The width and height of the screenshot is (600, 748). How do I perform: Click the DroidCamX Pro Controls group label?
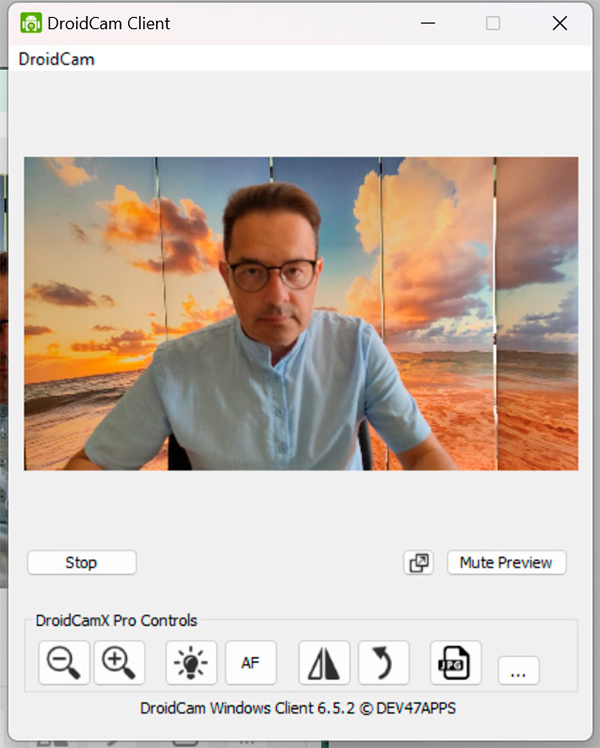[x=116, y=620]
